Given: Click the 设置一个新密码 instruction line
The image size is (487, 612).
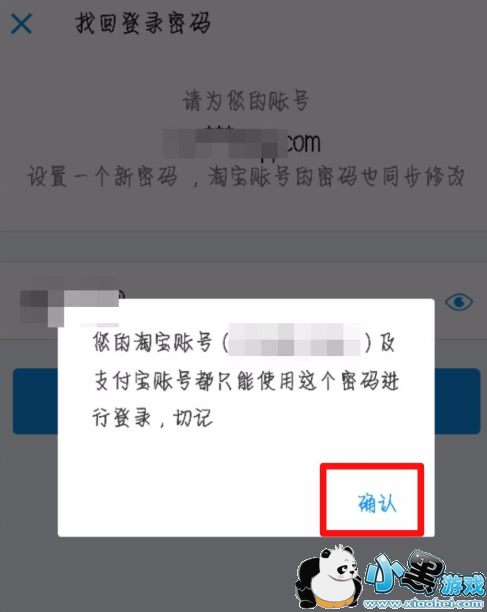Looking at the screenshot, I should click(x=245, y=176).
